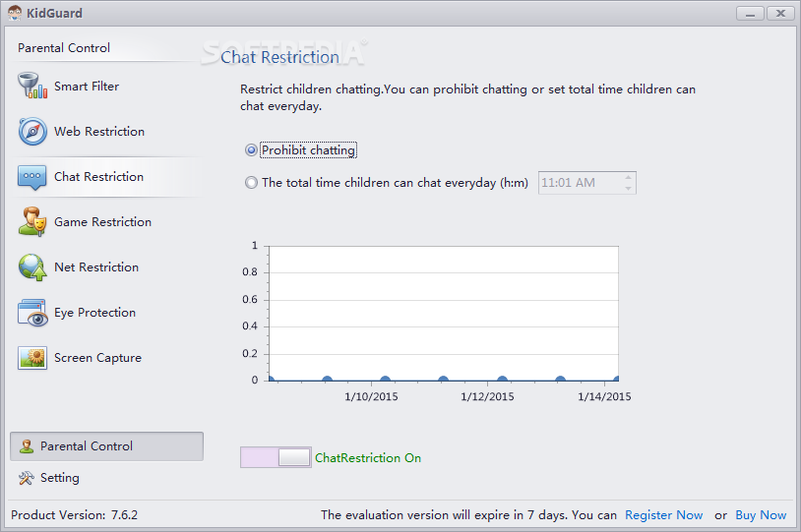Click the Buy Now link
The image size is (801, 532).
click(761, 514)
